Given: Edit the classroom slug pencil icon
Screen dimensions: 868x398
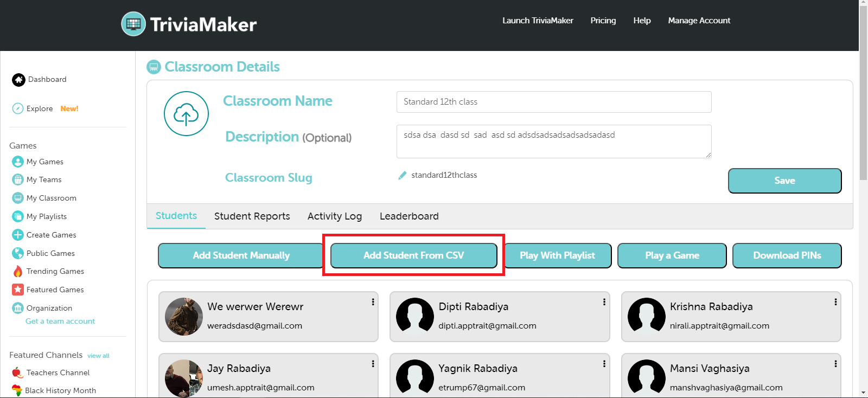Looking at the screenshot, I should (402, 175).
